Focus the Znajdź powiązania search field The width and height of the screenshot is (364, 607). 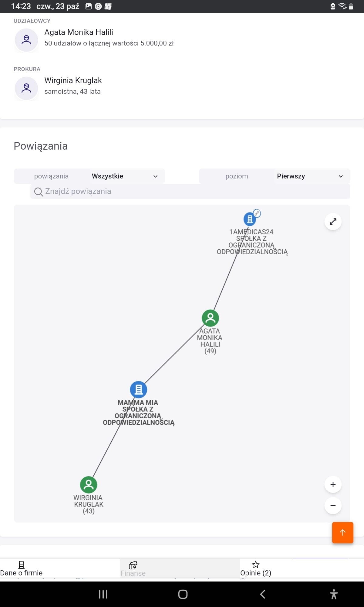(194, 192)
